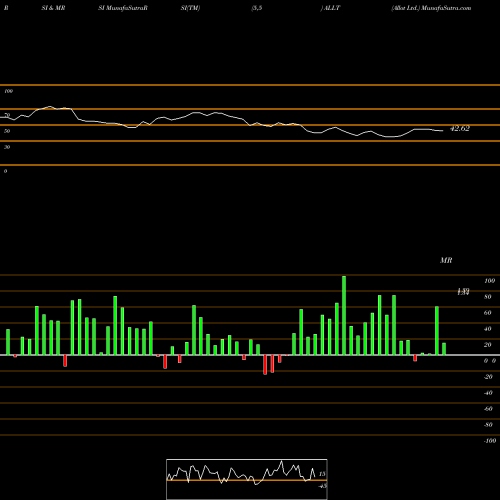Click the MR axis label -80
The image size is (500, 500).
point(488,425)
